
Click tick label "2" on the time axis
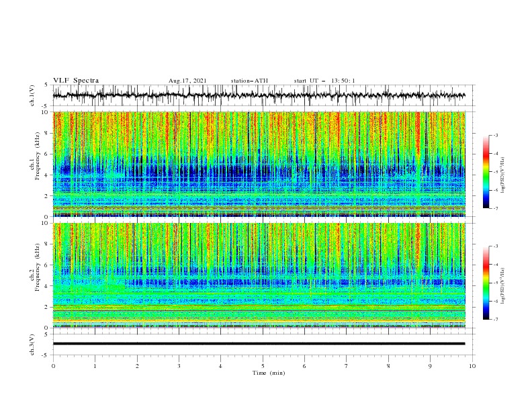point(137,366)
